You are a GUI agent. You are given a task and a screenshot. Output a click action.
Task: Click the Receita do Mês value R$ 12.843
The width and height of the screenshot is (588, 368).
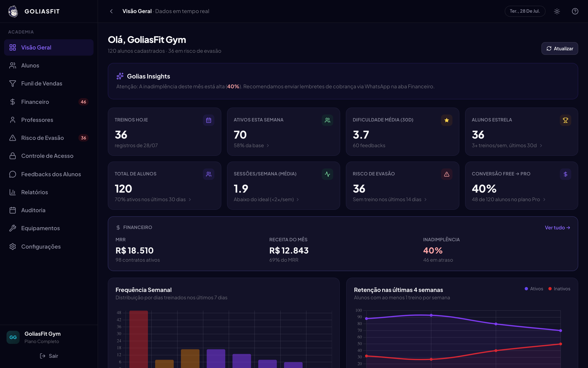coord(289,250)
